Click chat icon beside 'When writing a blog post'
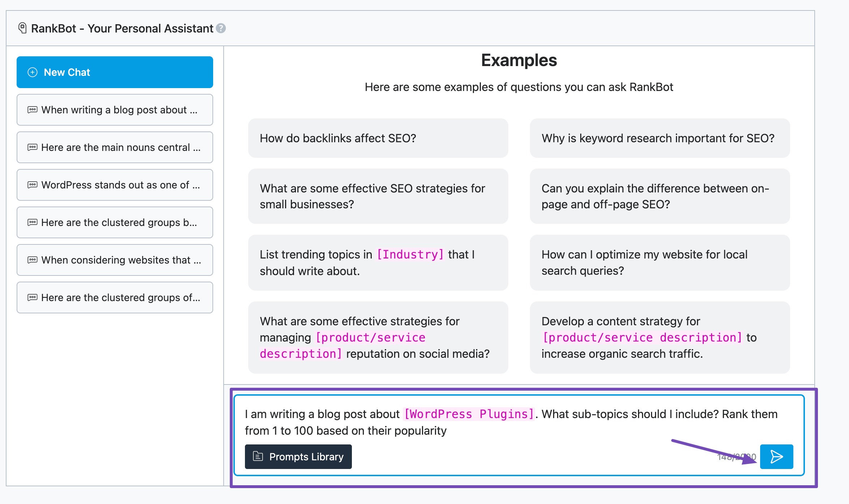Image resolution: width=849 pixels, height=504 pixels. [33, 110]
